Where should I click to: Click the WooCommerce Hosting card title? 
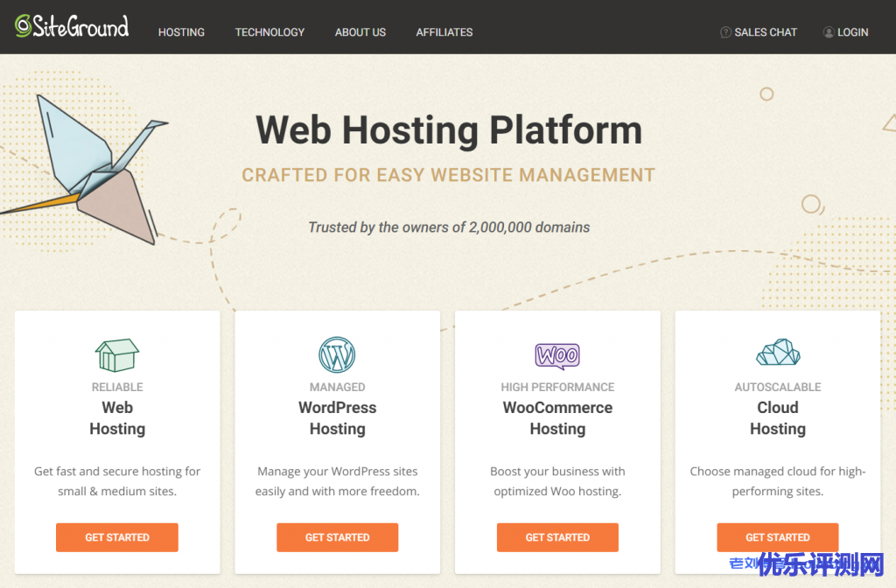tap(557, 418)
